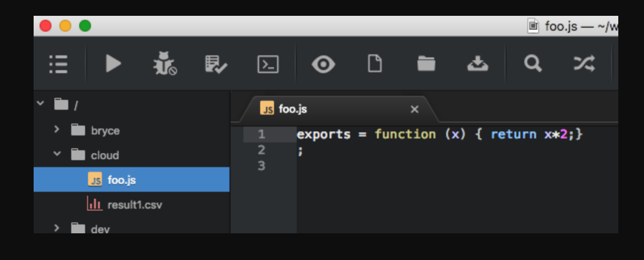This screenshot has width=644, height=260.
Task: Click the outline list icon in toolbar
Action: point(58,64)
